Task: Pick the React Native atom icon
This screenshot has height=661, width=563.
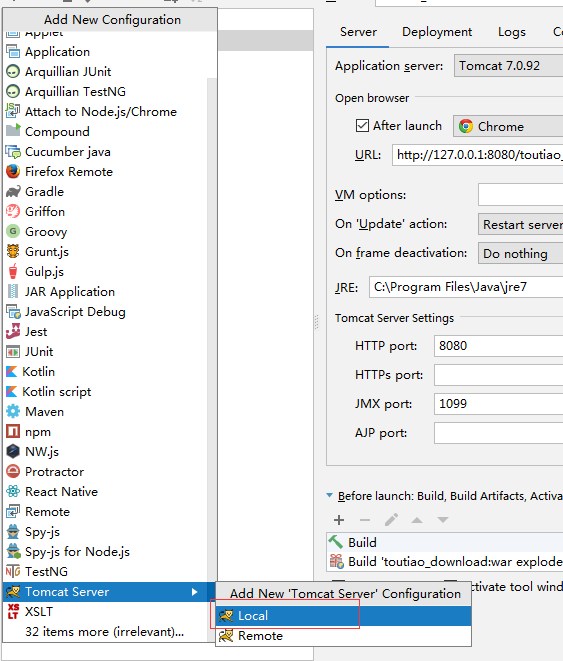Action: click(13, 492)
